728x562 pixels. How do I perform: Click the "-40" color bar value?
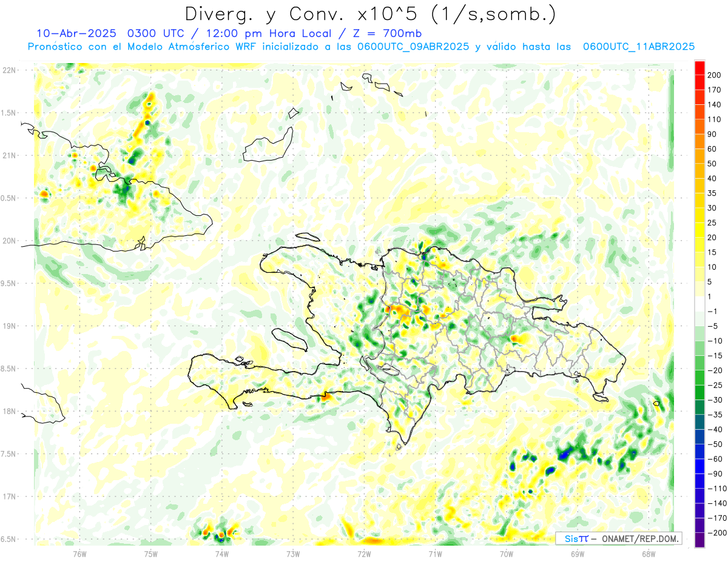(x=715, y=429)
